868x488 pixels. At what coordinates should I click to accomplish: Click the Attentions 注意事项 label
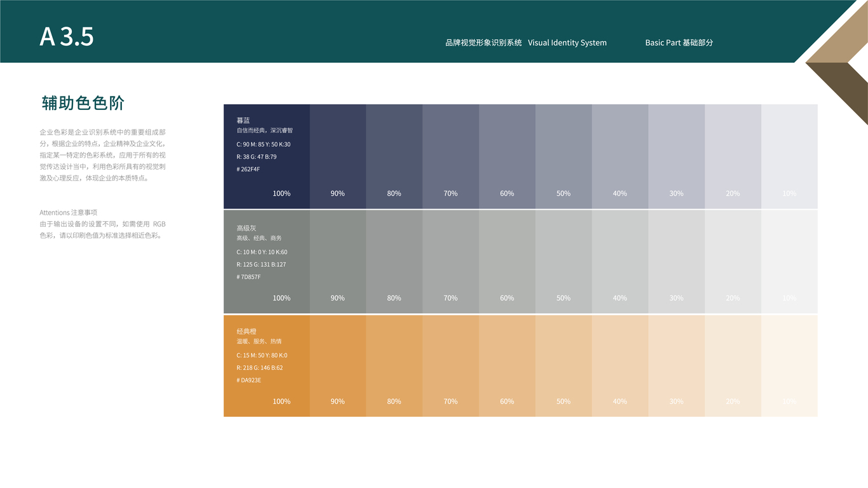(68, 212)
